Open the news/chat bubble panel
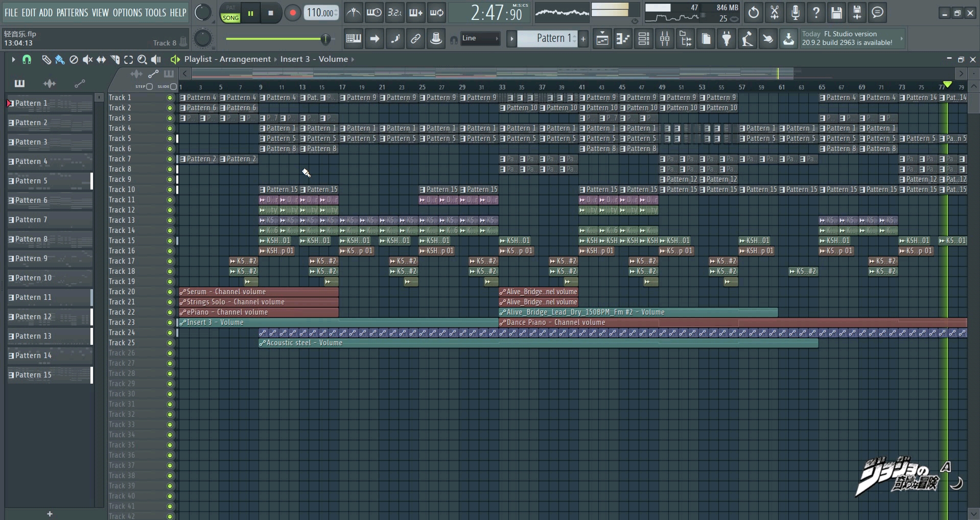This screenshot has height=520, width=980. coord(878,13)
